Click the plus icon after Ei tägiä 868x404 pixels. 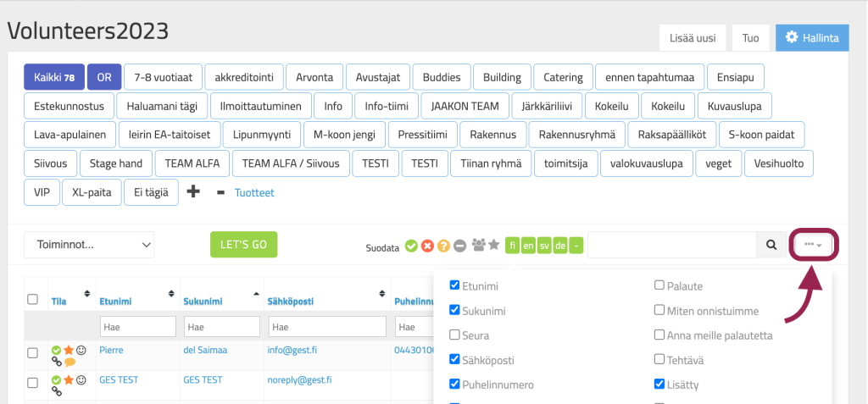click(193, 192)
